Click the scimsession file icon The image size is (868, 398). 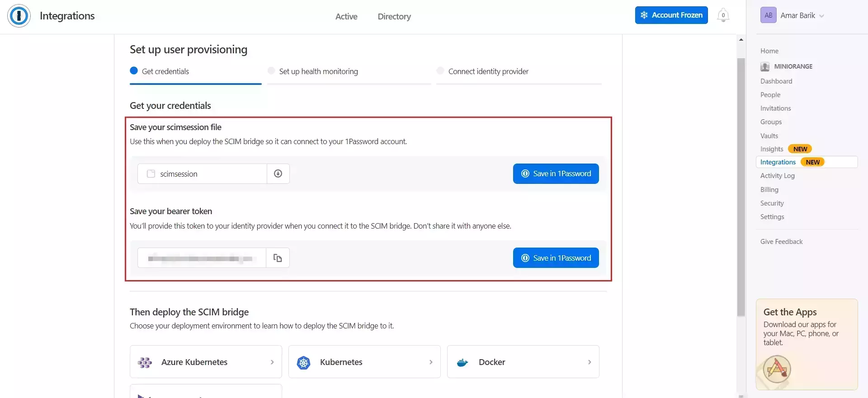coord(151,174)
